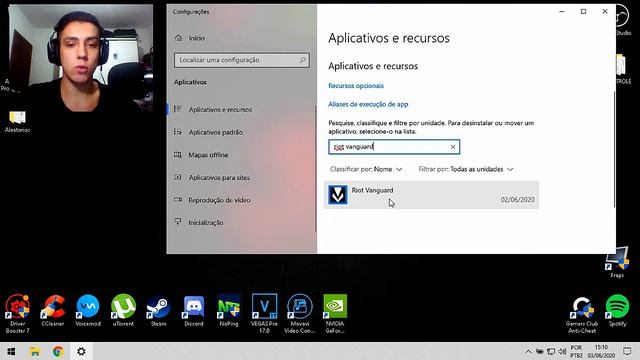Open the network tray icon
Viewport: 640px width, 360px height.
tap(551, 351)
